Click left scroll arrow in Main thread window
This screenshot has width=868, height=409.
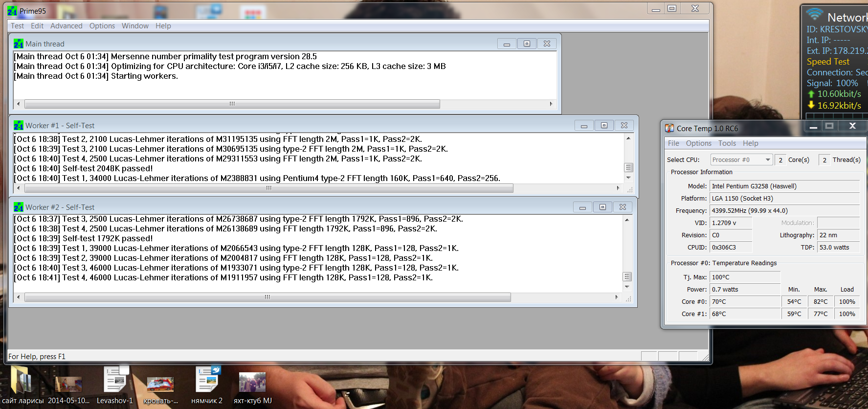19,104
